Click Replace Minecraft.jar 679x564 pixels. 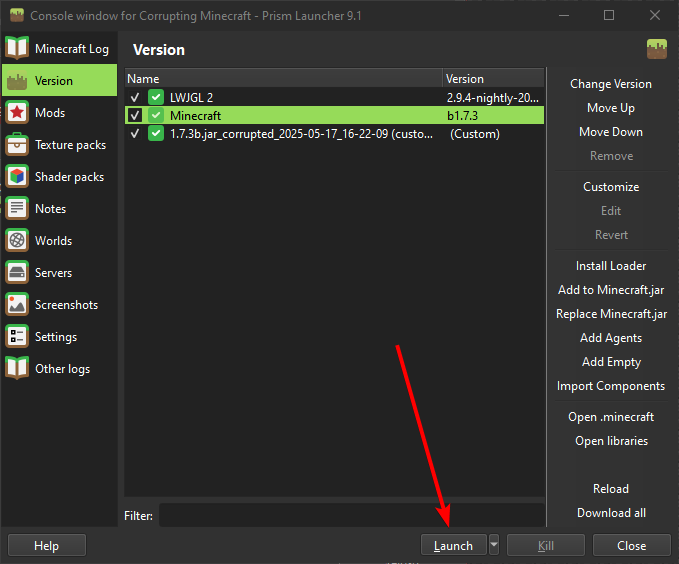(611, 314)
